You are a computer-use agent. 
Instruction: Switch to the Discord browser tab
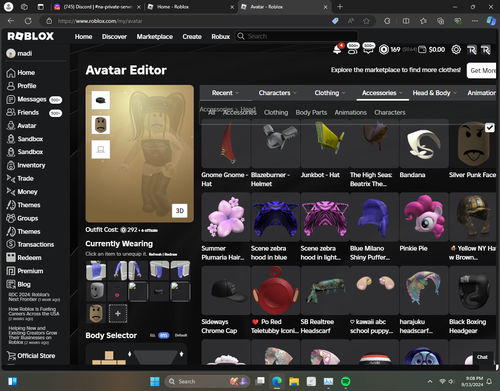pos(97,7)
